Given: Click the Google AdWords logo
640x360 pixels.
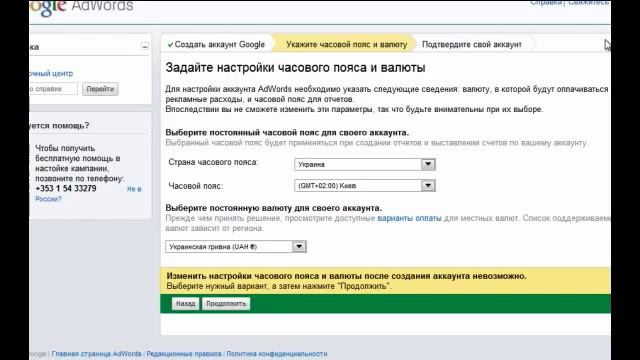Looking at the screenshot, I should pos(82,7).
